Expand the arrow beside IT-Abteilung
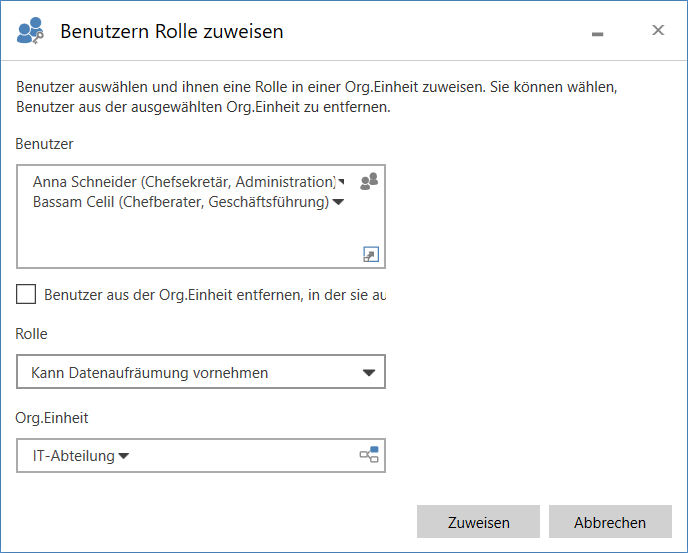Image resolution: width=688 pixels, height=553 pixels. pyautogui.click(x=124, y=457)
